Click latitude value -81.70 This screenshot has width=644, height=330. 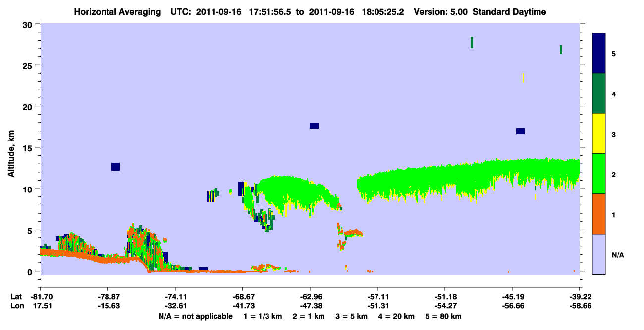click(x=41, y=297)
